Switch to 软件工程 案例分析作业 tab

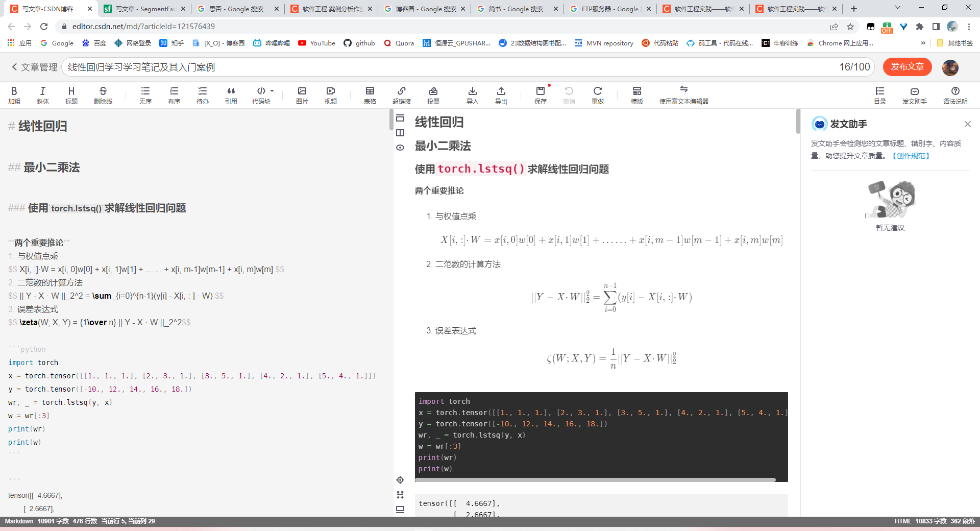tap(331, 9)
